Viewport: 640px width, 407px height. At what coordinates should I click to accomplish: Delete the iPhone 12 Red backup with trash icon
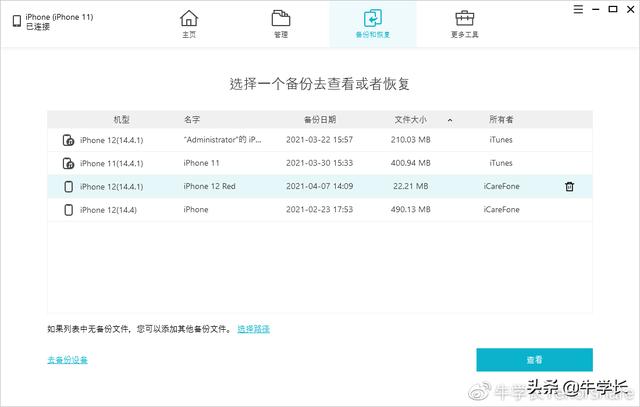pos(569,187)
